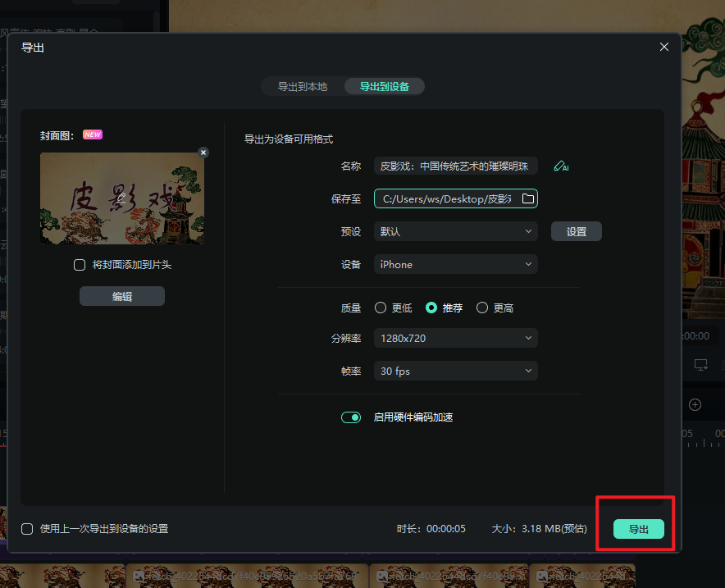Click the monitor display icon in background window

coord(701,365)
